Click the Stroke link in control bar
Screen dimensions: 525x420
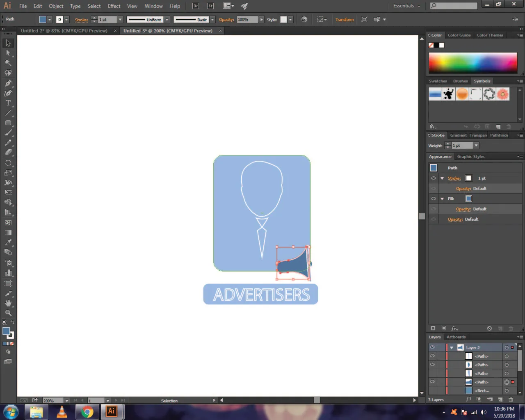[81, 20]
